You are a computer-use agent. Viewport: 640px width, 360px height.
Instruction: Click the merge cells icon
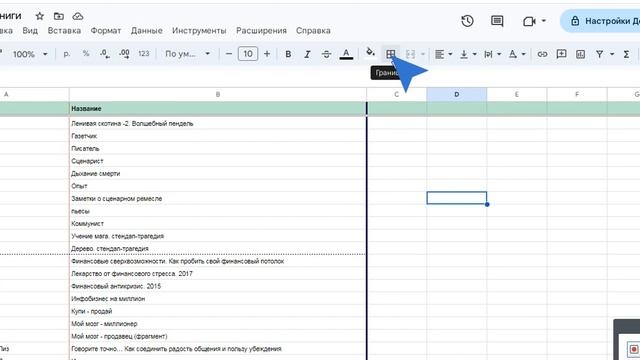pyautogui.click(x=410, y=54)
